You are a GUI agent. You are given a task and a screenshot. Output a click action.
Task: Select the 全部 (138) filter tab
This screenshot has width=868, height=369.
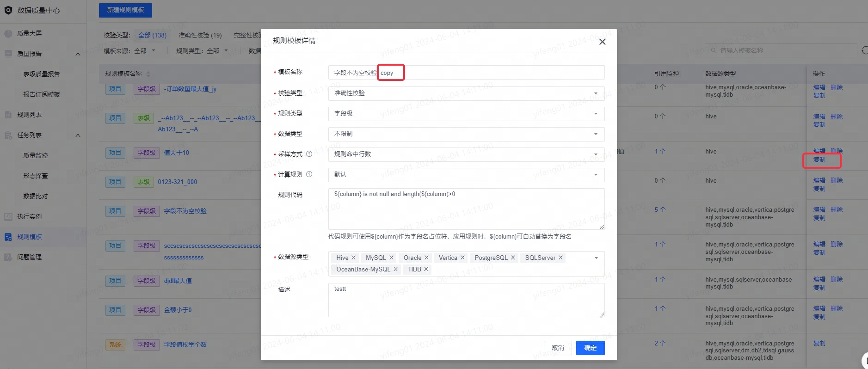click(x=152, y=35)
